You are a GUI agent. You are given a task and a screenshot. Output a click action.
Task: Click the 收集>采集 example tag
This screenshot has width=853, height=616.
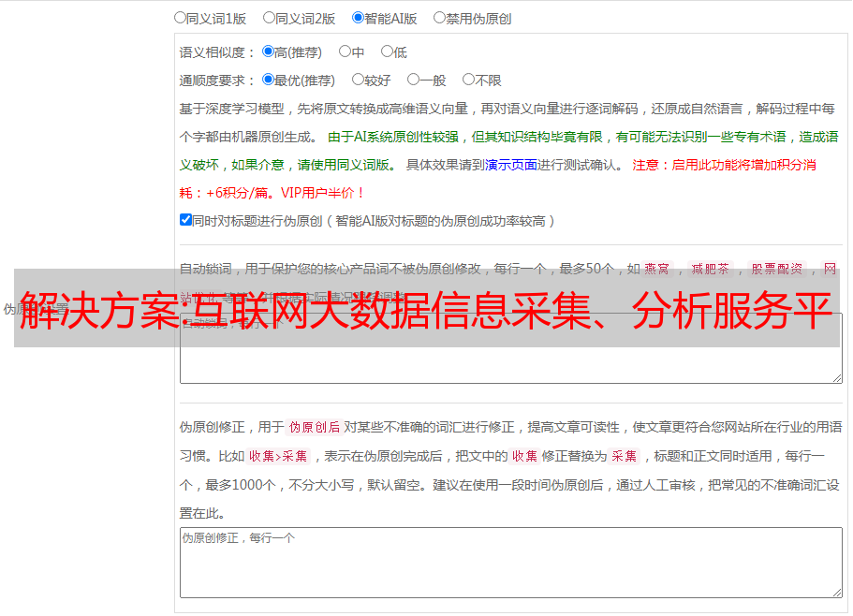[x=278, y=456]
